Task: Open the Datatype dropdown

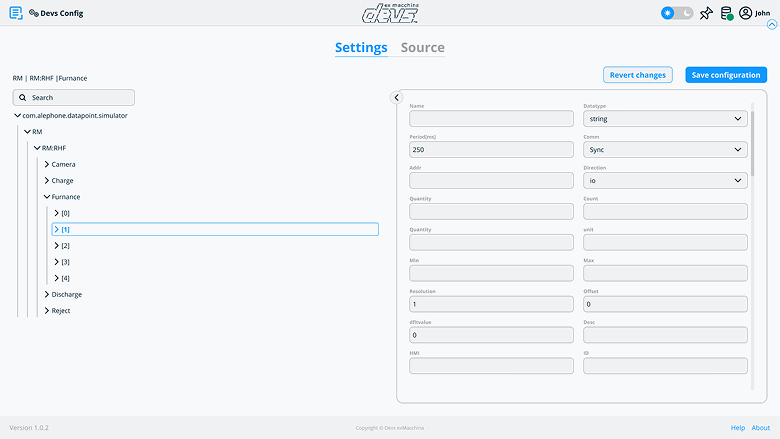Action: tap(664, 118)
